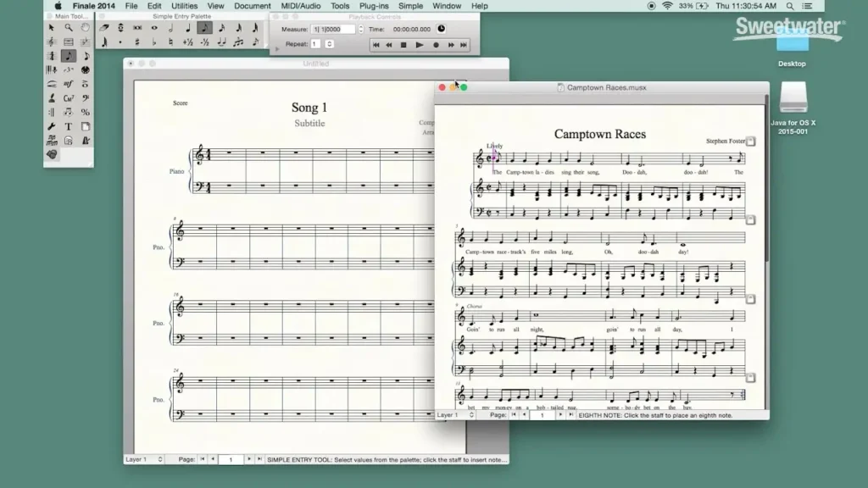This screenshot has height=488, width=868.
Task: Select the Measure tool in Main Tool palette
Action: 68,42
